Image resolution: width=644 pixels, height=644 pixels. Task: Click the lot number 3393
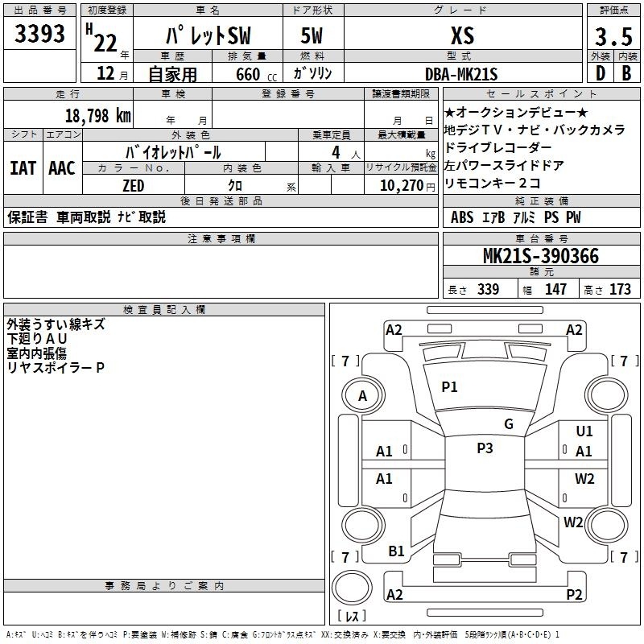[x=39, y=34]
